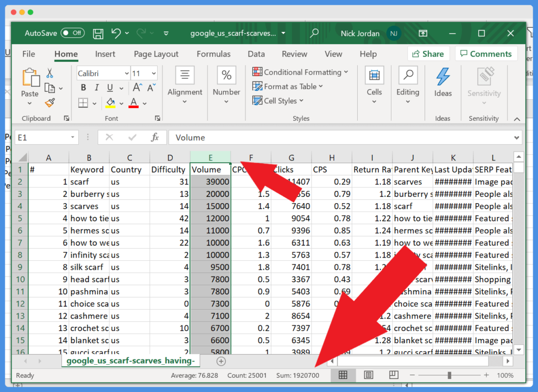Toggle Italic formatting
The height and width of the screenshot is (392, 538).
(x=97, y=88)
